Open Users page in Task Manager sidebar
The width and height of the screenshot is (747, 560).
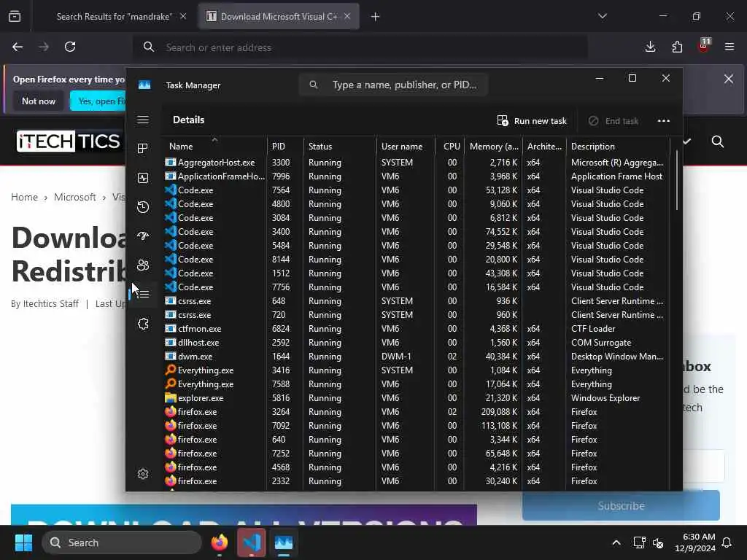[x=143, y=265]
